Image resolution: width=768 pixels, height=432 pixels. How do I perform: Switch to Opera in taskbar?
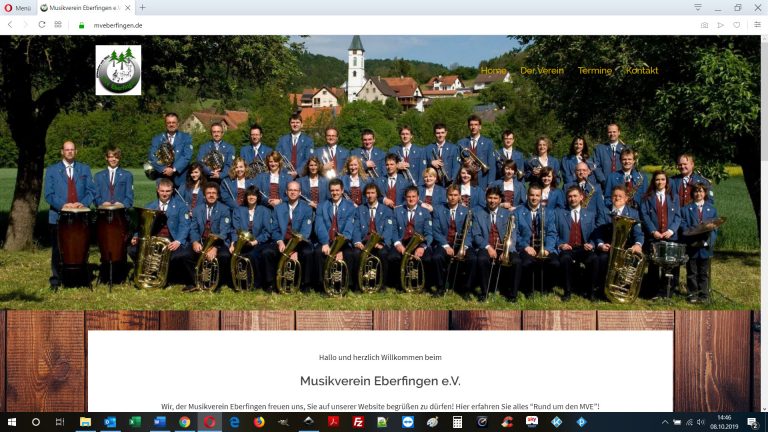(x=210, y=422)
